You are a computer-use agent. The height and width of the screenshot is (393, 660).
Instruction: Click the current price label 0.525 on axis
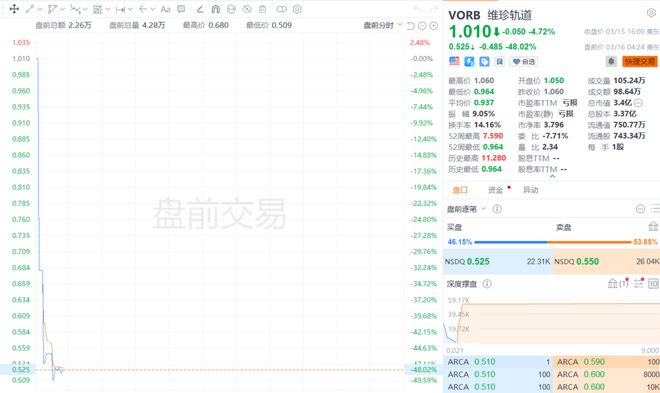(x=21, y=369)
